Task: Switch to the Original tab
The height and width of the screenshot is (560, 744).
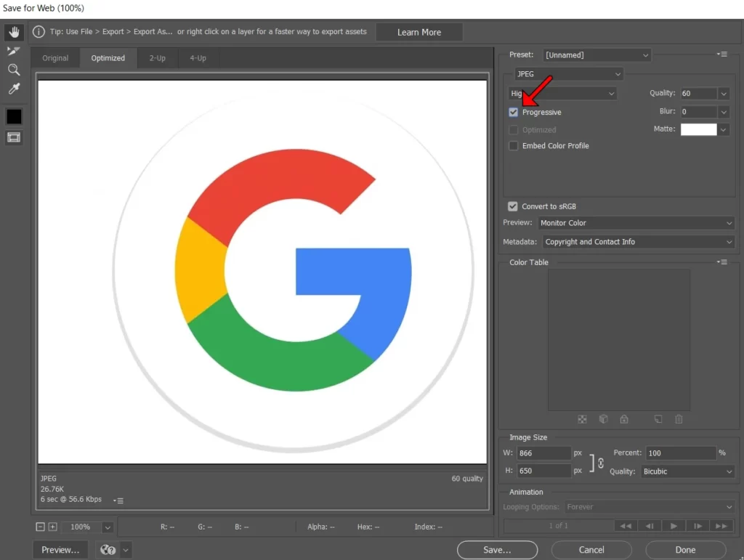Action: 55,58
